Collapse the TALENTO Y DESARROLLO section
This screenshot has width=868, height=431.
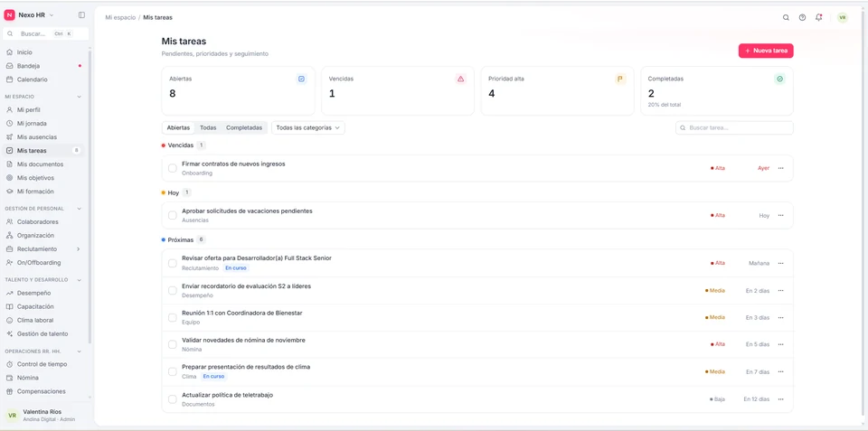tap(79, 280)
